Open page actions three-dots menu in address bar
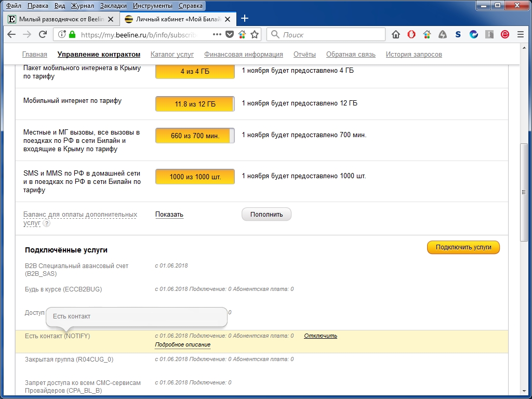The height and width of the screenshot is (399, 532). tap(217, 34)
